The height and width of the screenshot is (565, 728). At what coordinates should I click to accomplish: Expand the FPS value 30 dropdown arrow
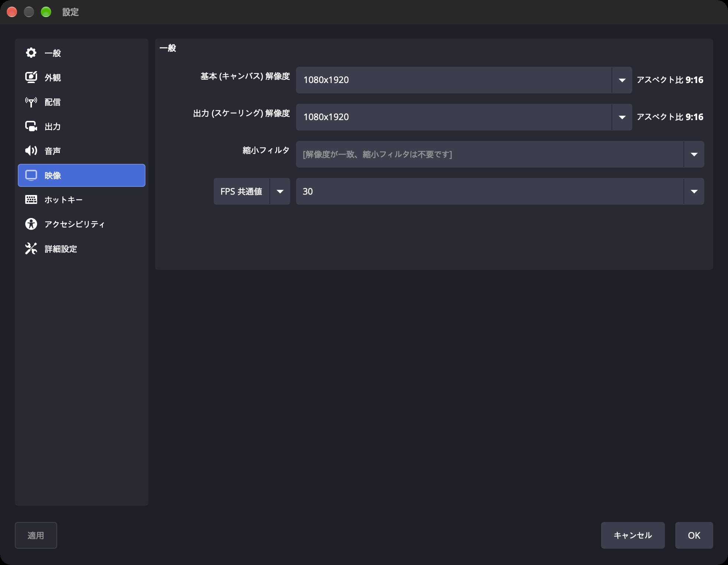(694, 191)
